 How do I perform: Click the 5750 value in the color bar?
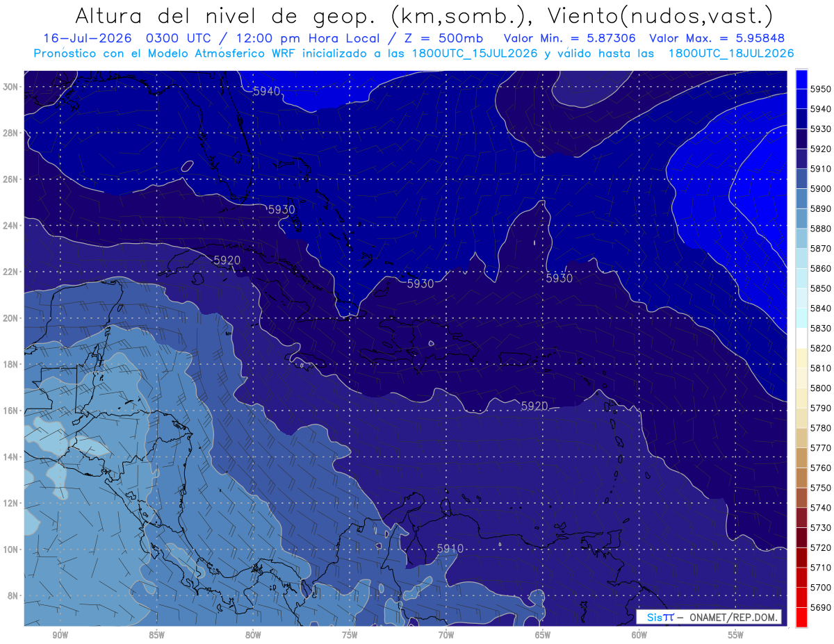click(821, 488)
